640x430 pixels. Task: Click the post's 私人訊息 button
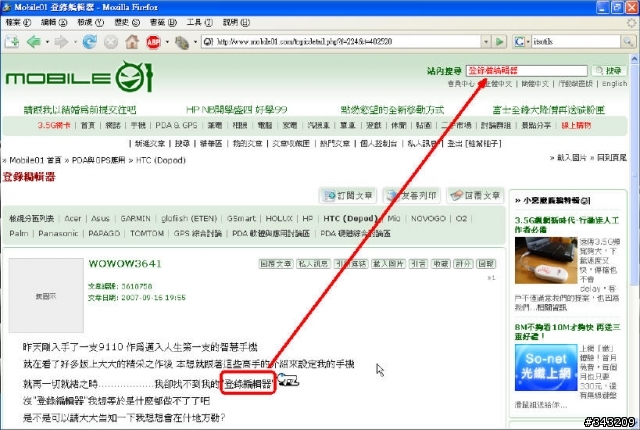313,264
